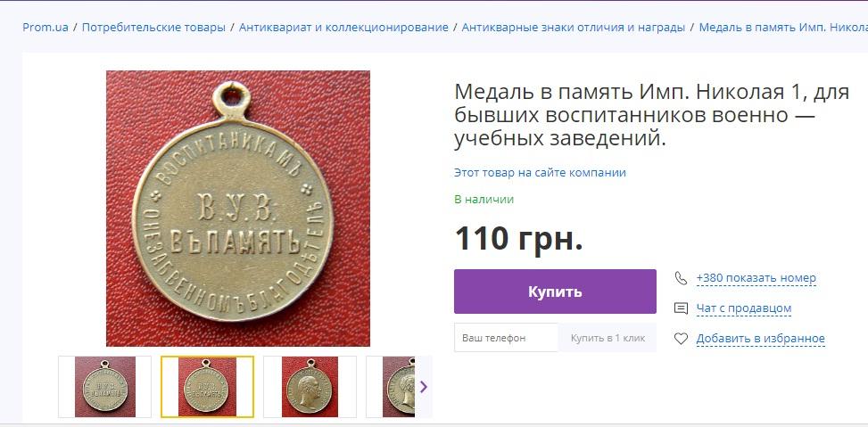
Task: Go to Антиквариат и коллекционирование category
Action: [343, 27]
